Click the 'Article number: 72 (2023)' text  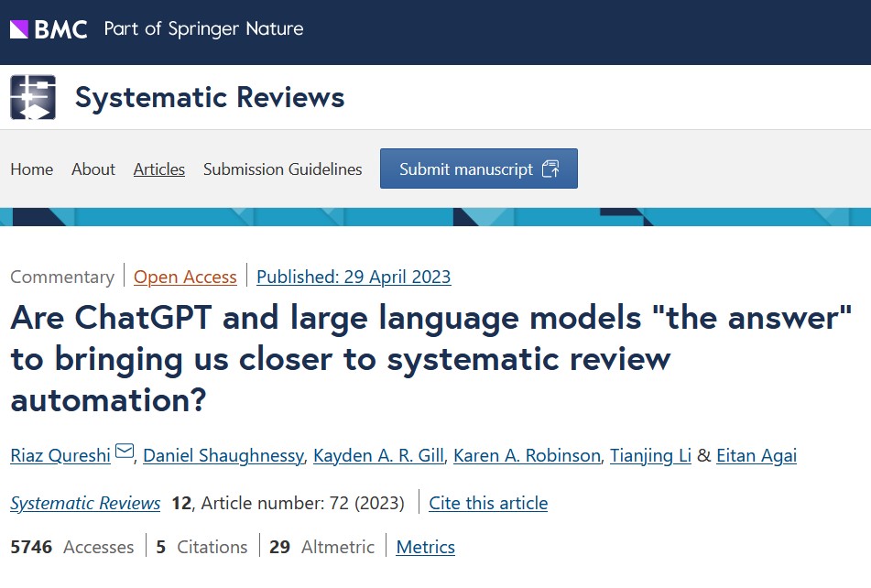coord(303,503)
